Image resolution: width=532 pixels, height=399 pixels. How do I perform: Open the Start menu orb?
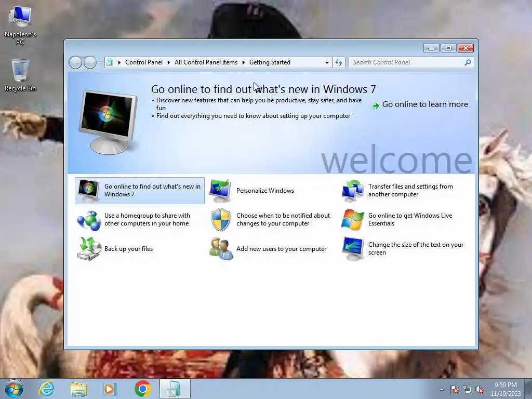pyautogui.click(x=14, y=389)
